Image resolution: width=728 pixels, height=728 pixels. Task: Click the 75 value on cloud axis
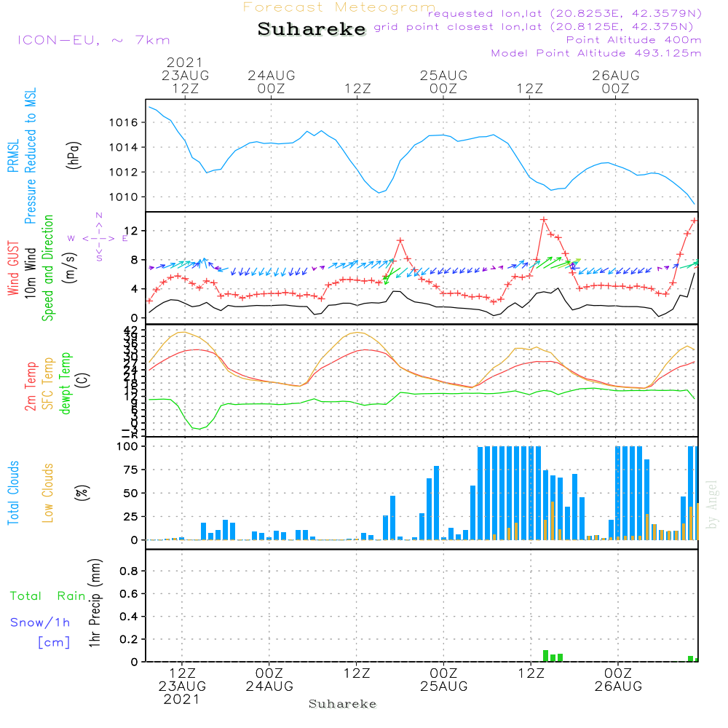pyautogui.click(x=131, y=470)
